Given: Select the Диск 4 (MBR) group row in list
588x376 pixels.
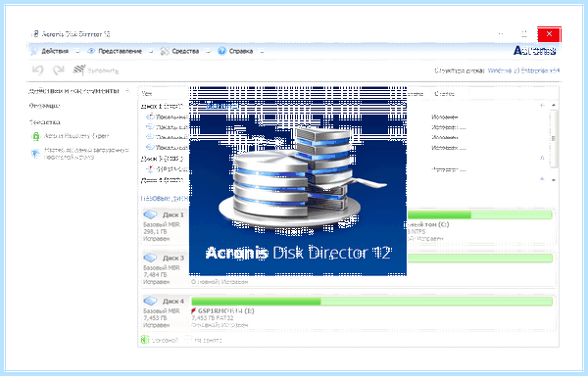Looking at the screenshot, I should [344, 180].
